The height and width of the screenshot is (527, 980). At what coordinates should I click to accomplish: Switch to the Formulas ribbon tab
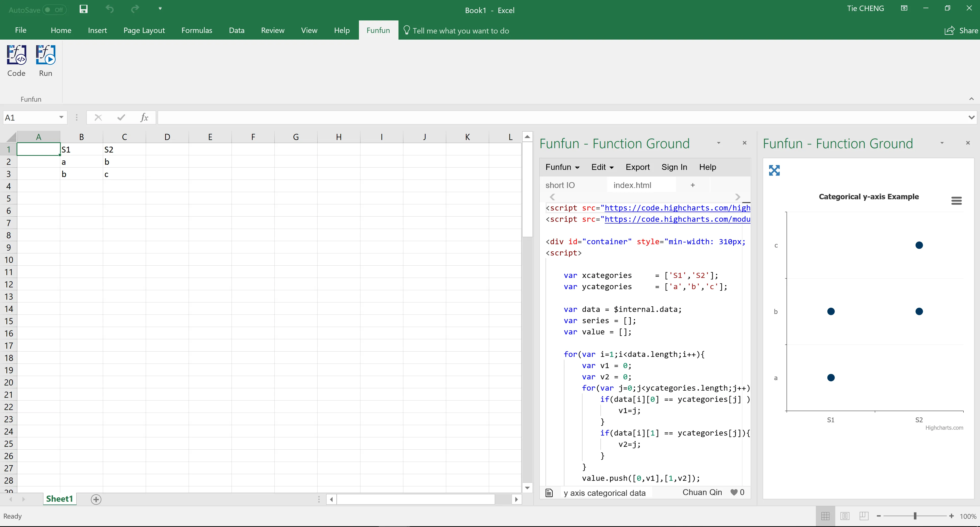coord(197,30)
